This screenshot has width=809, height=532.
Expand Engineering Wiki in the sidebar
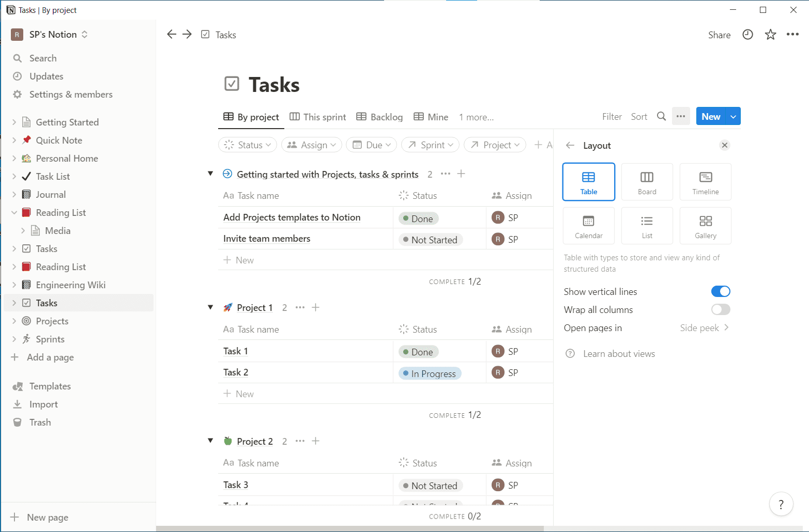pos(14,285)
